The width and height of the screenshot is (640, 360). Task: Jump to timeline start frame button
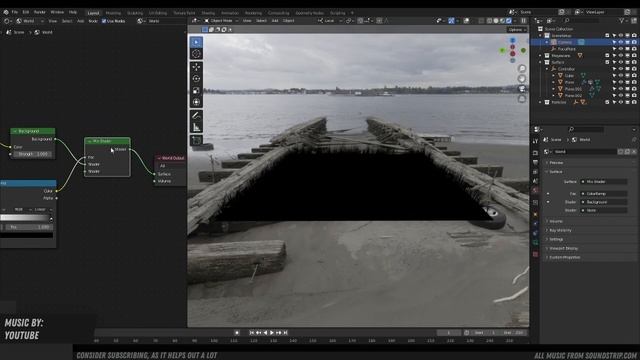coord(251,333)
